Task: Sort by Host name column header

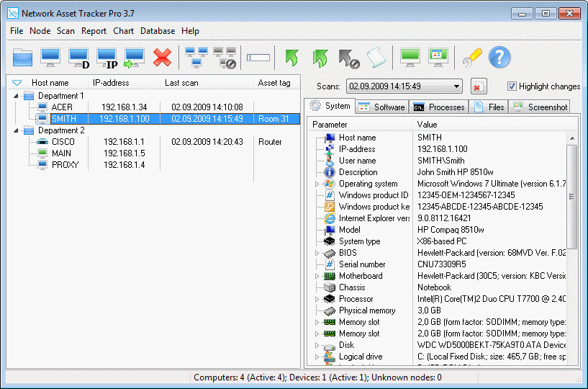Action: point(50,83)
